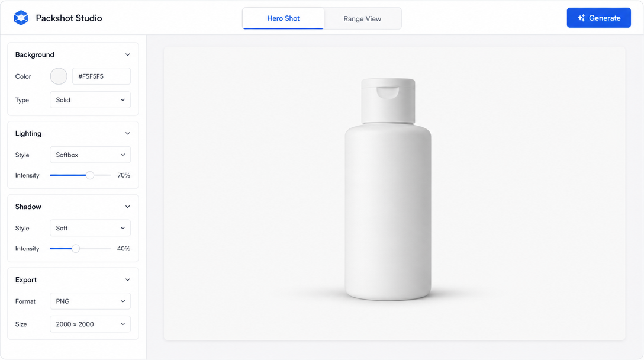The width and height of the screenshot is (644, 360).
Task: Collapse the Lighting section chevron
Action: 128,134
